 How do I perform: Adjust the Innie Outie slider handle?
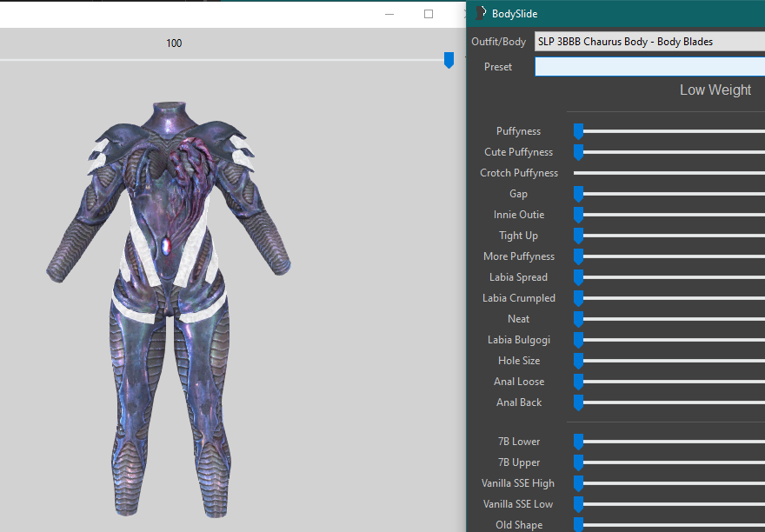pyautogui.click(x=579, y=215)
